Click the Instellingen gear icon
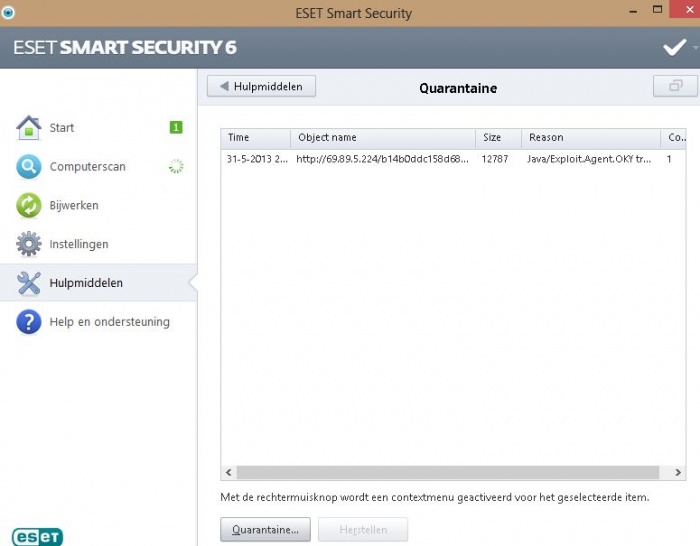This screenshot has width=700, height=546. pyautogui.click(x=29, y=244)
